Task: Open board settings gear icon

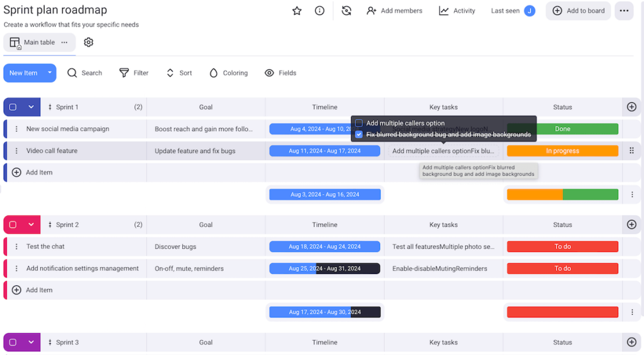Action: 89,42
